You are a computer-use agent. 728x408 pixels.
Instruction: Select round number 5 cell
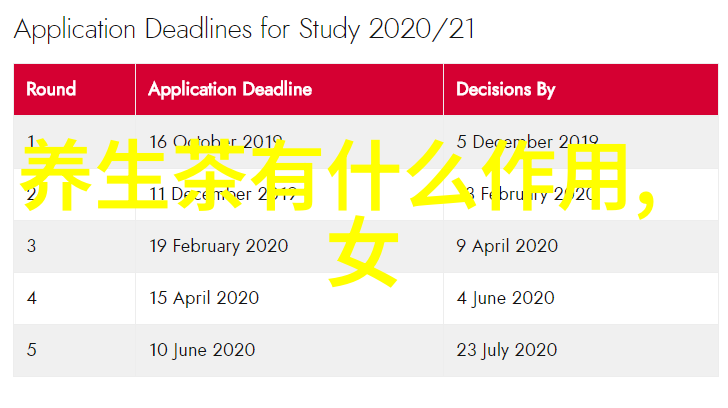click(x=31, y=350)
